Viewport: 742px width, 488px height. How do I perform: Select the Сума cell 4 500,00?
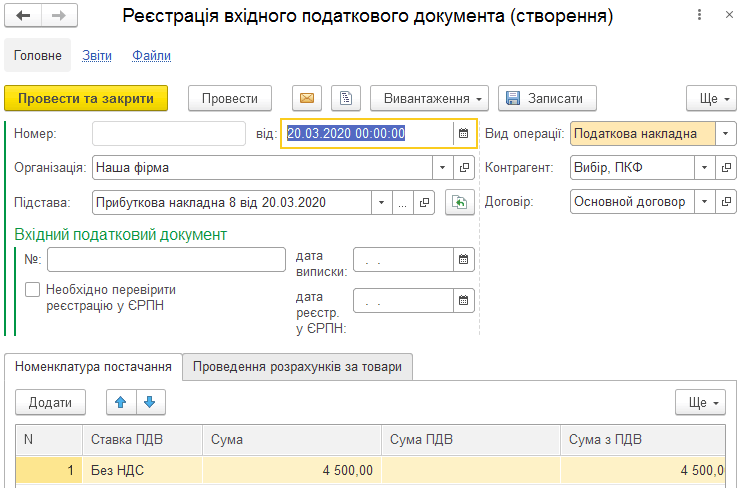click(292, 470)
